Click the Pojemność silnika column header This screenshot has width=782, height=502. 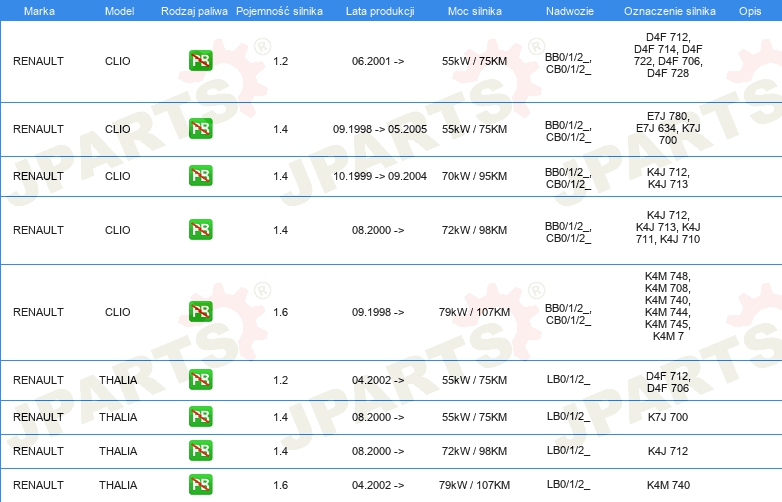coord(279,11)
